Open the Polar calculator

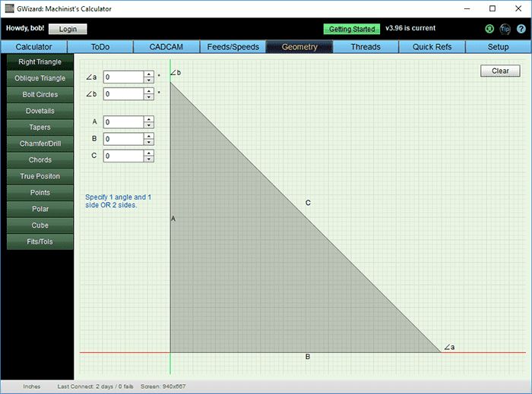click(40, 209)
